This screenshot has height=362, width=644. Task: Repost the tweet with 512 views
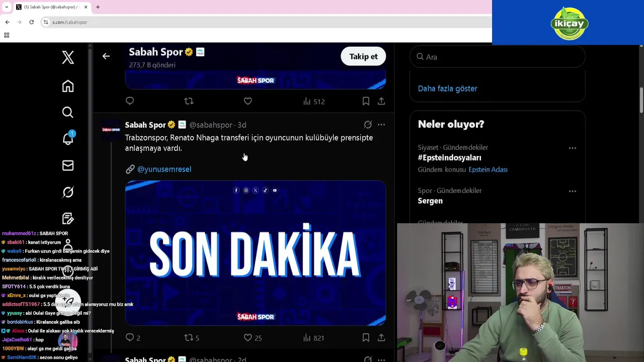[x=189, y=101]
